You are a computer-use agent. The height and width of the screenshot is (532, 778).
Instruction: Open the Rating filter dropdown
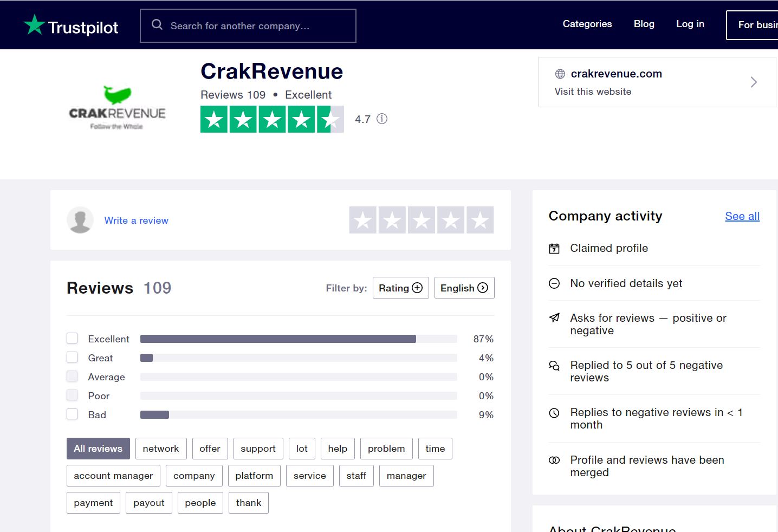[x=401, y=288]
